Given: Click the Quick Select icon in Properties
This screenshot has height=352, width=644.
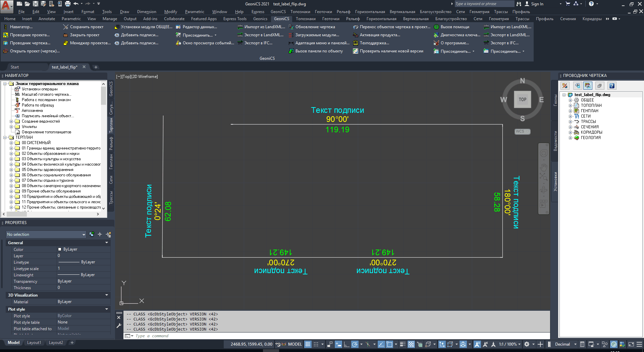Looking at the screenshot, I should (x=108, y=234).
